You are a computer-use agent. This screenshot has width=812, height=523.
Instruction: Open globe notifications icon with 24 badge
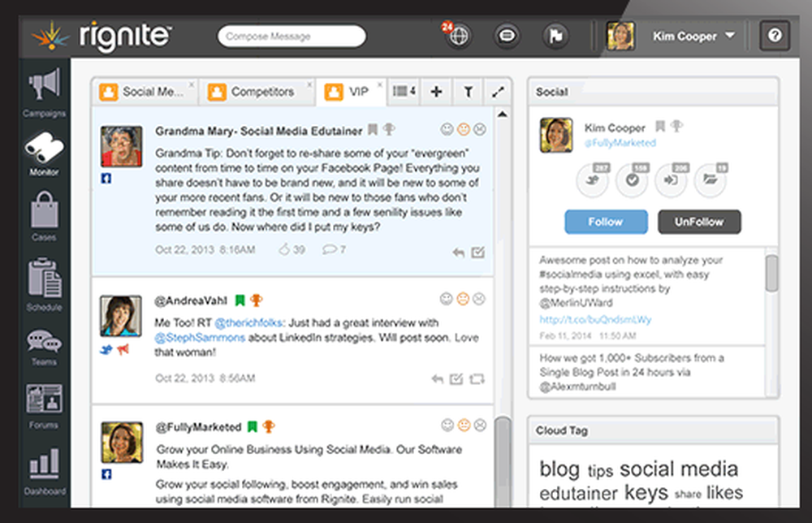458,36
